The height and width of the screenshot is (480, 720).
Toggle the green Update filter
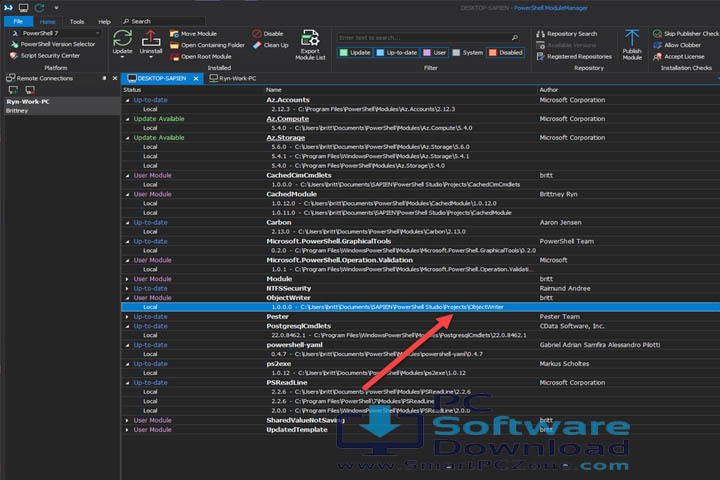pos(355,53)
